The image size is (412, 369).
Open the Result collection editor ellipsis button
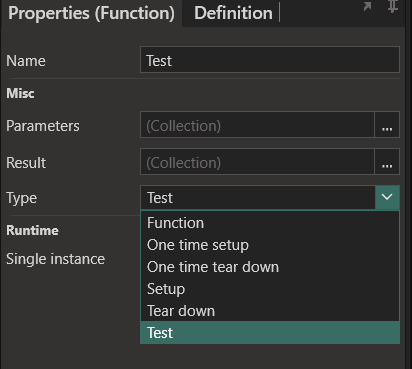[x=387, y=162]
